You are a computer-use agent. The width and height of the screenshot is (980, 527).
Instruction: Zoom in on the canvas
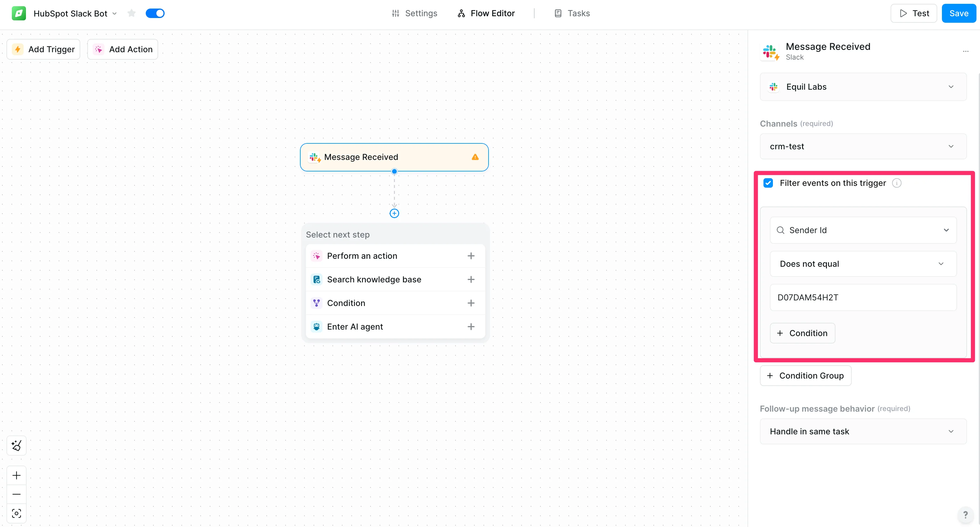[x=16, y=475]
